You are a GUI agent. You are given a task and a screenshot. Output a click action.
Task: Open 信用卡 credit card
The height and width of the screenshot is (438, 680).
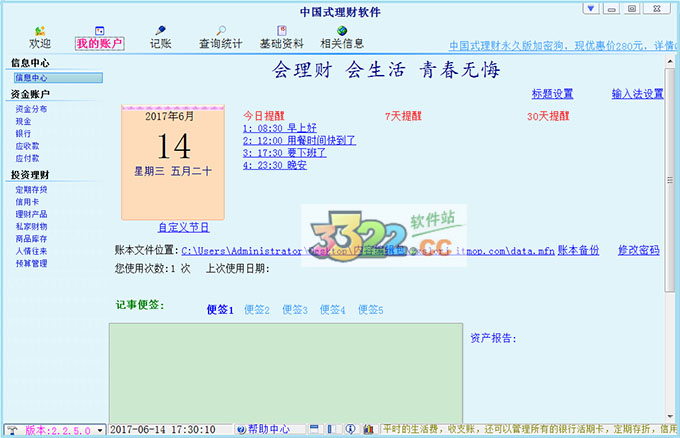tap(27, 202)
